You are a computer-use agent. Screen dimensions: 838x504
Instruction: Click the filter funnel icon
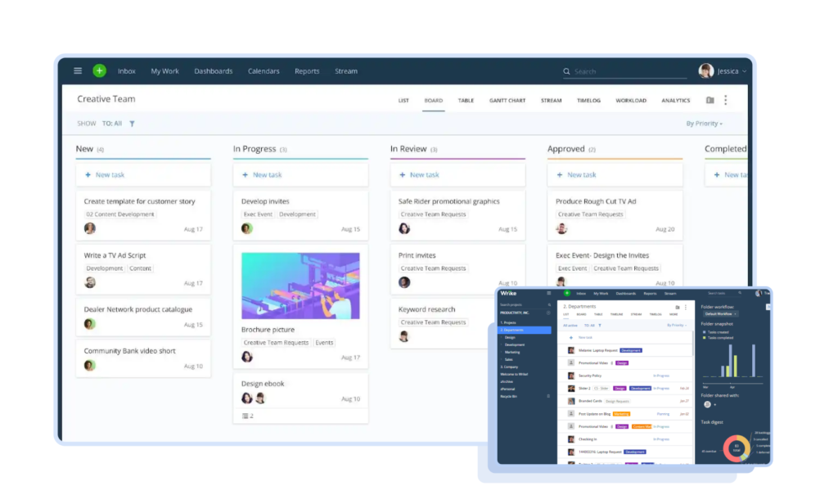[132, 124]
